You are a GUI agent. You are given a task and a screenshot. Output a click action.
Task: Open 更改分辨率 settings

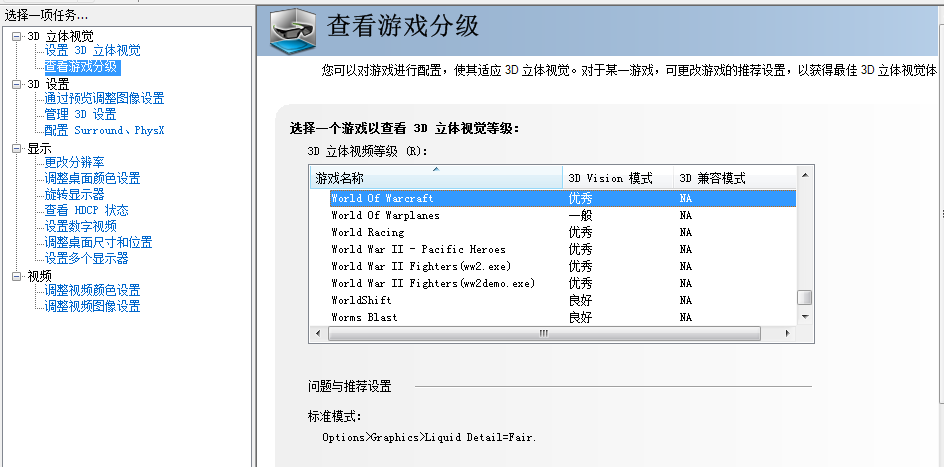click(x=74, y=163)
